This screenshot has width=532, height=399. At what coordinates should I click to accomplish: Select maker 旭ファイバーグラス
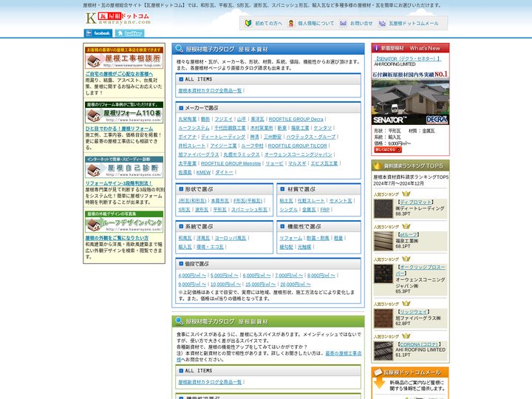click(x=199, y=154)
